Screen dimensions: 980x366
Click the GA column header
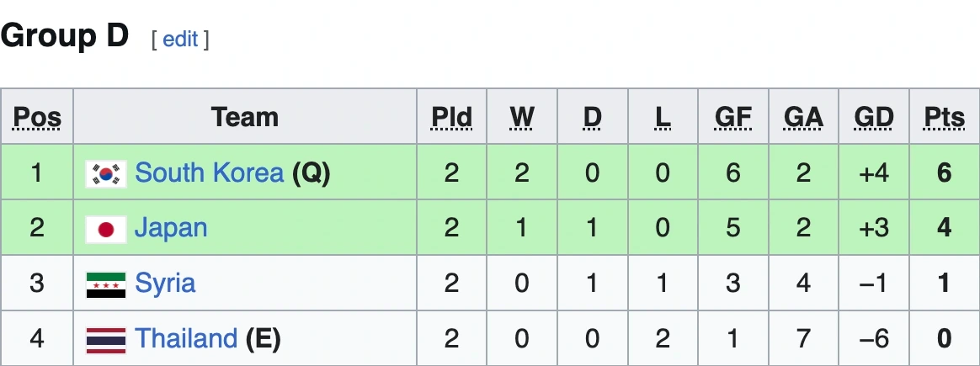pyautogui.click(x=803, y=117)
